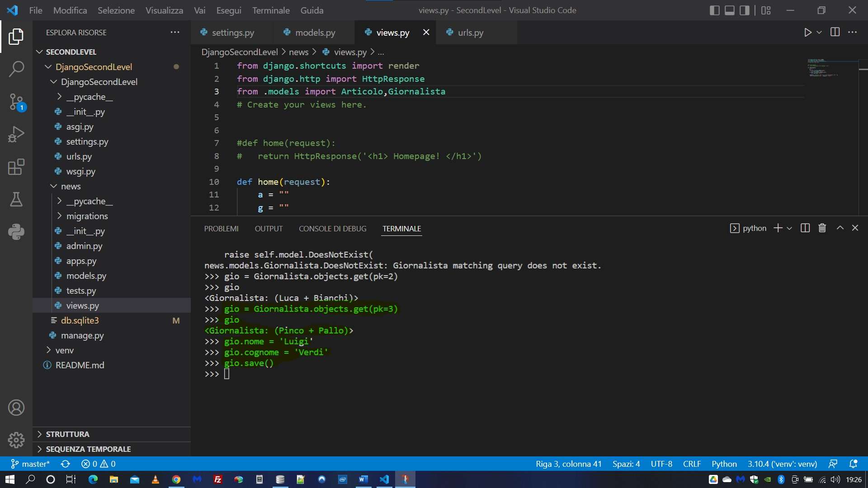The height and width of the screenshot is (488, 868).
Task: Open Source Control view with badge
Action: click(x=16, y=102)
